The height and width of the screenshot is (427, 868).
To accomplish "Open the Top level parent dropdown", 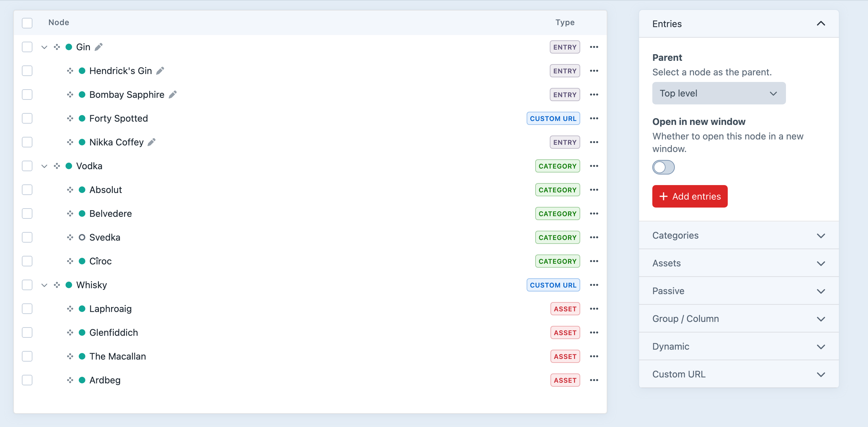I will pos(719,93).
